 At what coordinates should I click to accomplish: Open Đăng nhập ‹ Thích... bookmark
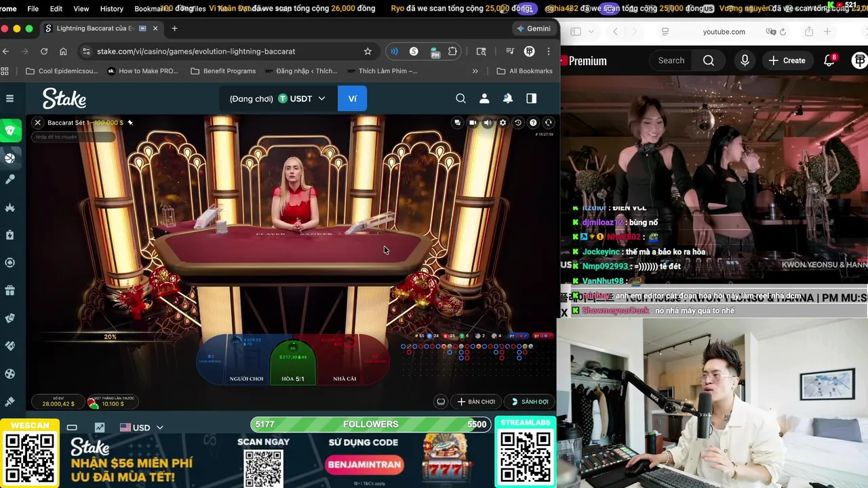point(301,70)
